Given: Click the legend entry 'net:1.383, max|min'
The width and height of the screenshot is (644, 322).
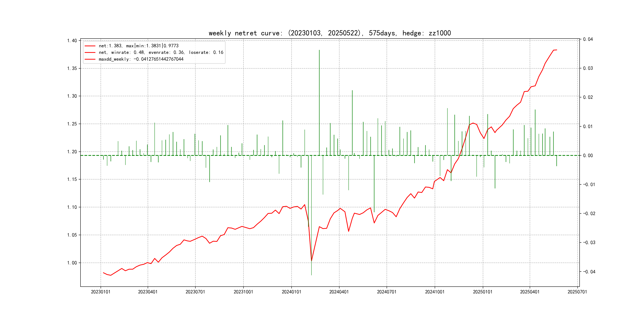Looking at the screenshot, I should pyautogui.click(x=139, y=46).
